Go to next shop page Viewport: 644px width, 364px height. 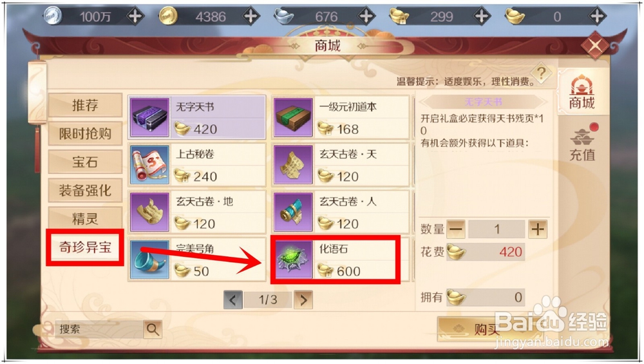tap(303, 300)
